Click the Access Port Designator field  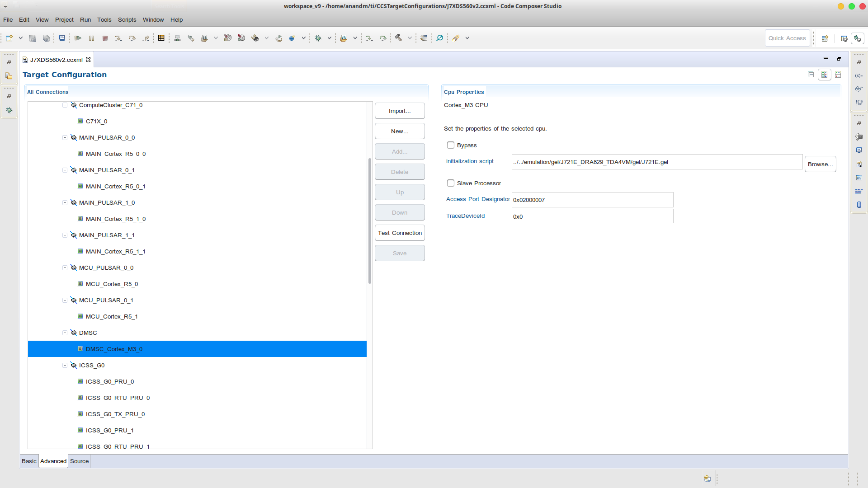click(592, 200)
